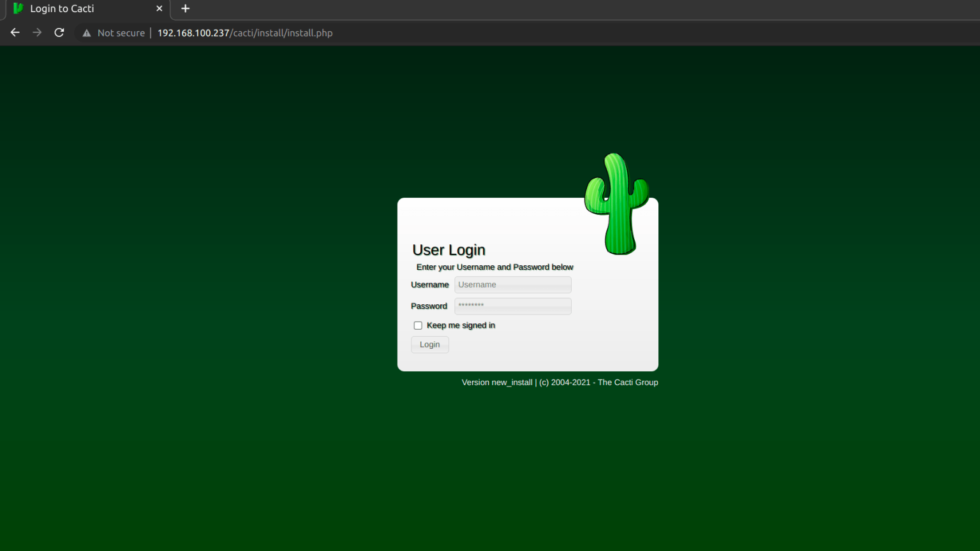Screen dimensions: 980x551
Task: Click the browser back arrow
Action: 15,32
